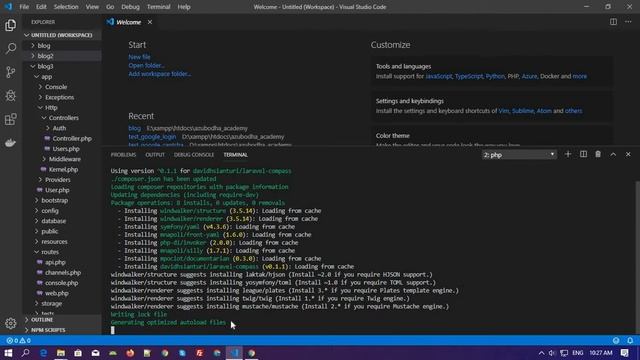Viewport: 640px width, 360px height.
Task: Kill the terminal with trash icon
Action: pyautogui.click(x=598, y=154)
